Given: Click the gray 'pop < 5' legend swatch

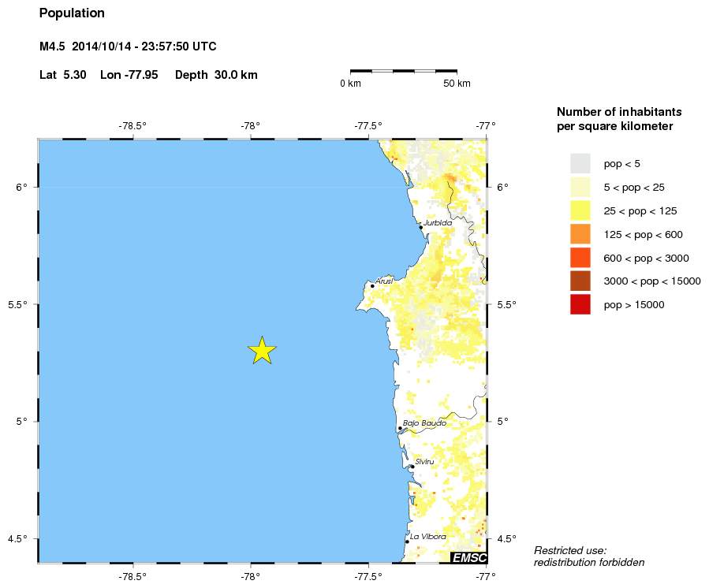Looking at the screenshot, I should point(580,163).
